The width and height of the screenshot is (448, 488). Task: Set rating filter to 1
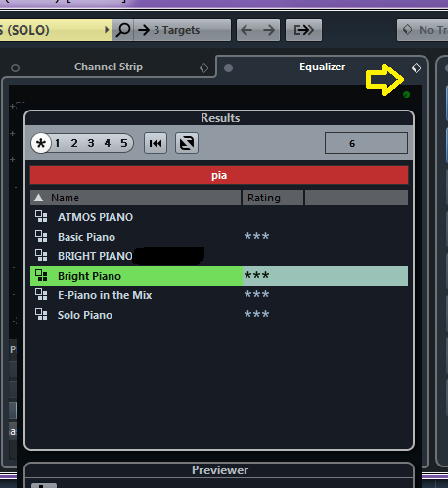(58, 143)
